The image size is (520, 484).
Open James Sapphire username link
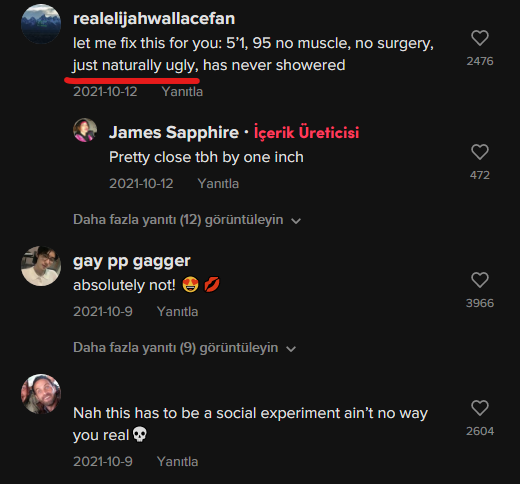(174, 132)
